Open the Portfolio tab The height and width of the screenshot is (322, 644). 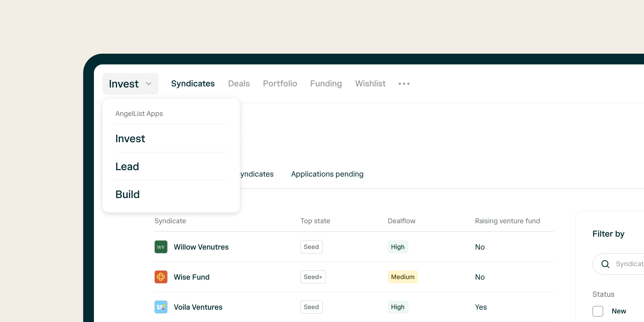(x=280, y=84)
